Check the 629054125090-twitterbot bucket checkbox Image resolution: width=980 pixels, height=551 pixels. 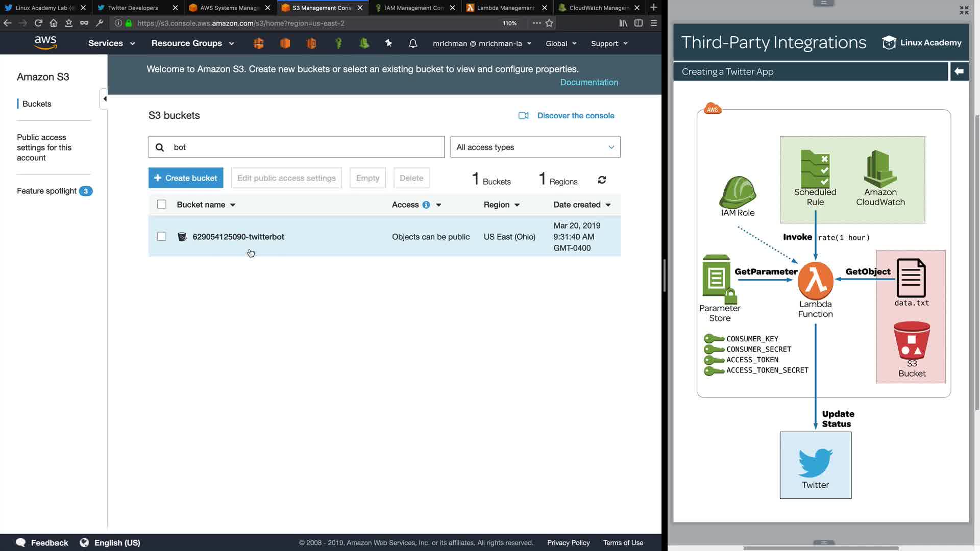coord(162,236)
